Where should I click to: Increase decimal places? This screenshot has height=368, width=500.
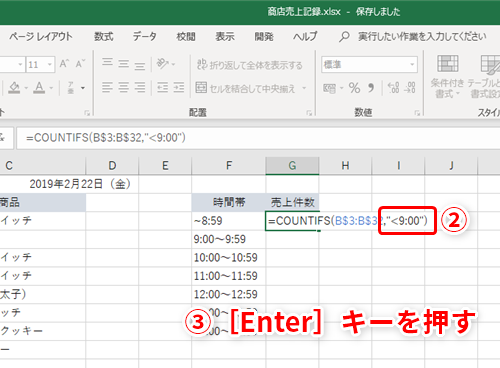[x=393, y=88]
